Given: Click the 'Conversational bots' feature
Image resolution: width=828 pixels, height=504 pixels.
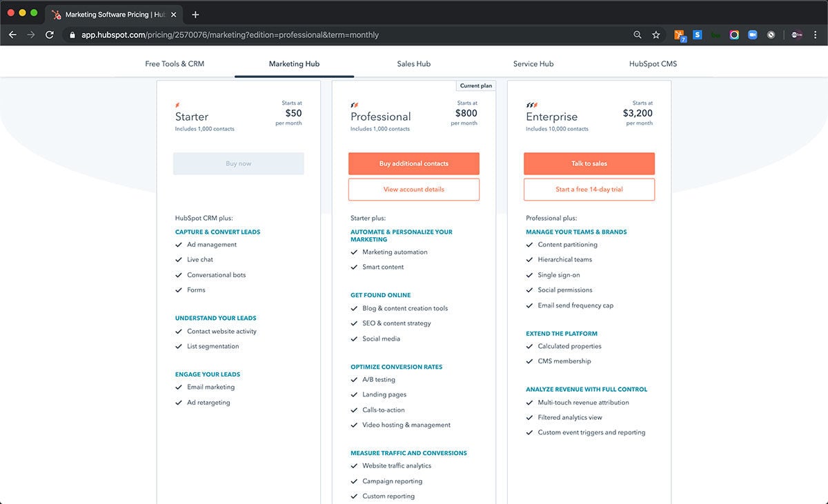Looking at the screenshot, I should 217,275.
